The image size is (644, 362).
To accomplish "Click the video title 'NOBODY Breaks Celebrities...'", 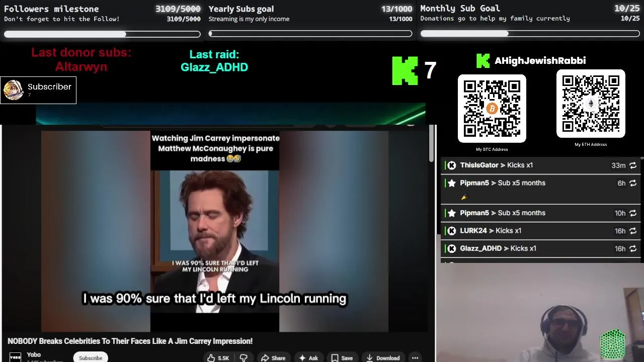I will click(x=130, y=341).
